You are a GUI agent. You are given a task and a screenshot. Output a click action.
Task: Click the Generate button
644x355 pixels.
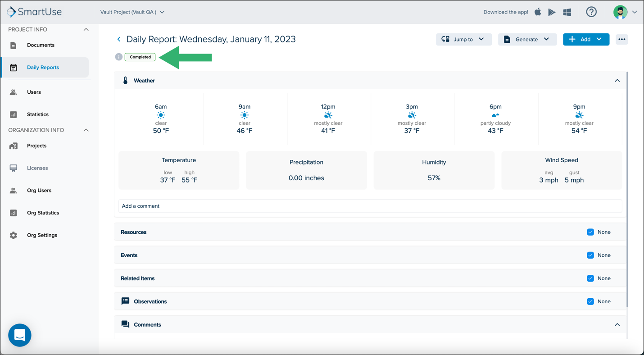(527, 39)
